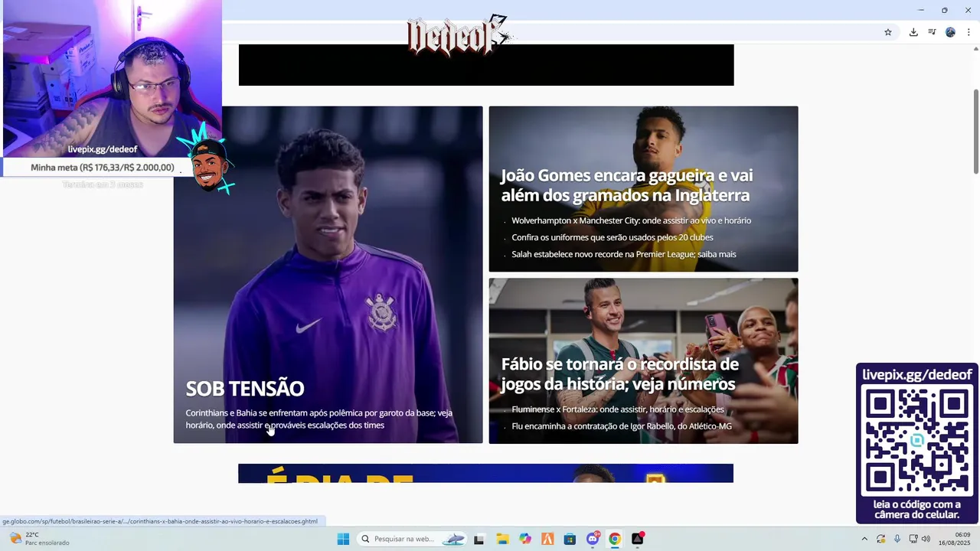
Task: Open 'Confira os uniformes' 20 clubes link
Action: [612, 237]
